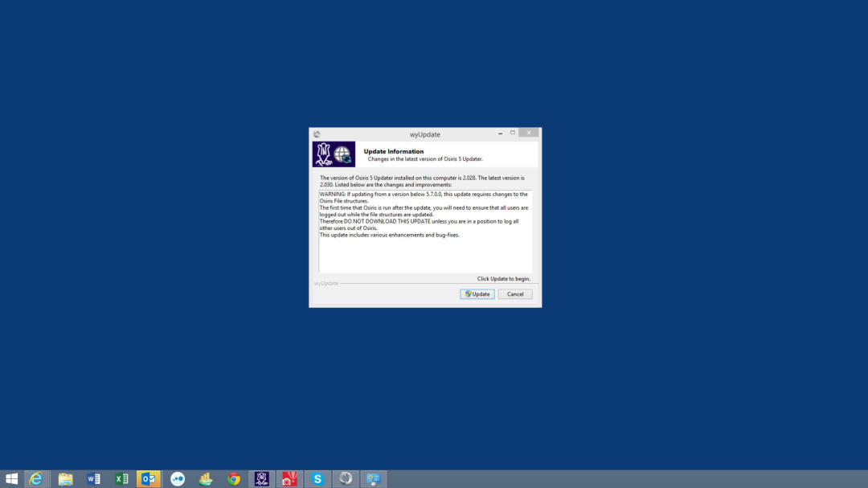Open the red camera app taskbar icon
The height and width of the screenshot is (488, 868).
tap(289, 479)
